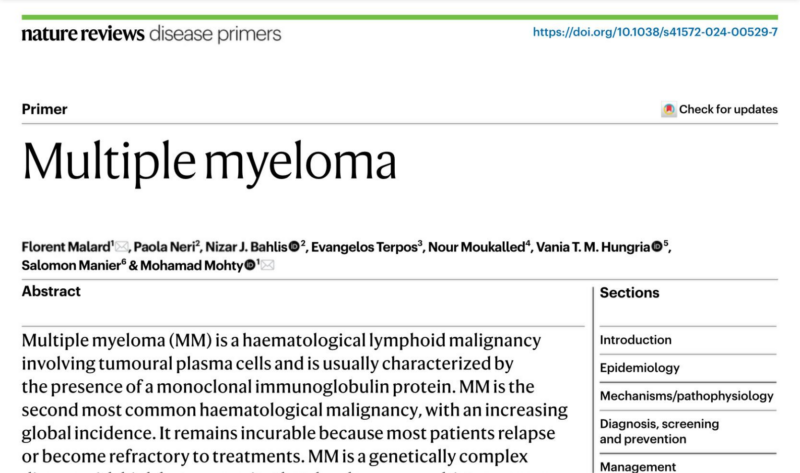Go to the Epidemiology section
This screenshot has width=800, height=473.
(x=639, y=368)
